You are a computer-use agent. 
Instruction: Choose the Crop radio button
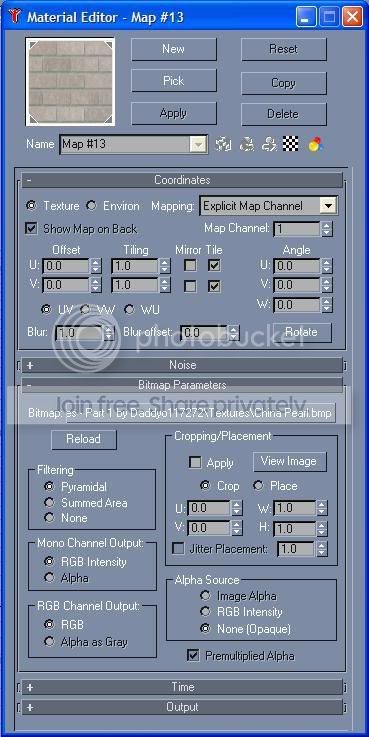point(205,486)
